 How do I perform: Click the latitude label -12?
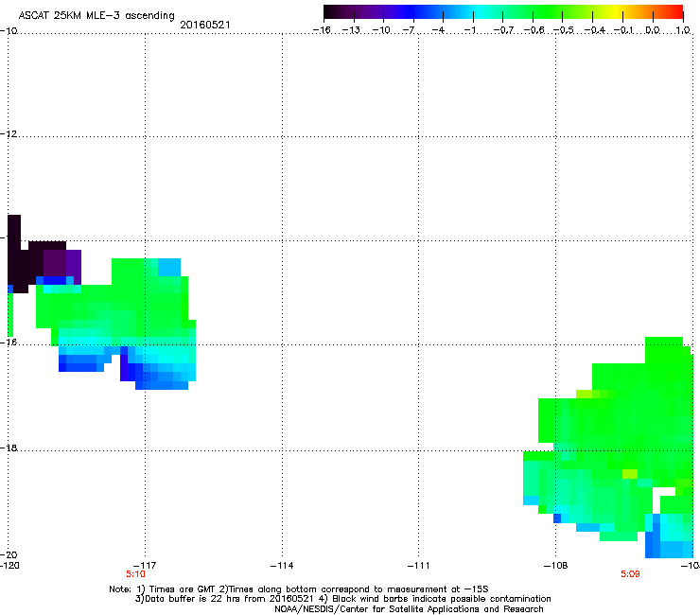(9, 134)
